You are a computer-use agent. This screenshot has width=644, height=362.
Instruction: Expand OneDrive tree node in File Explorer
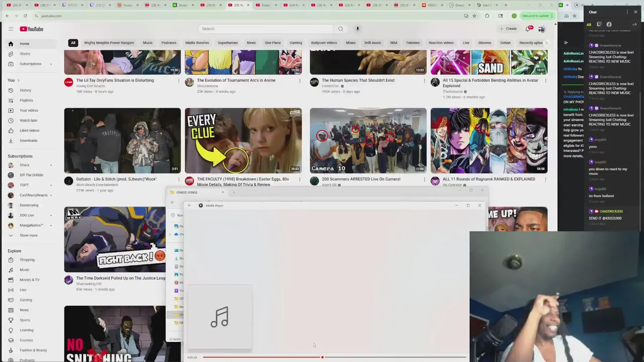(170, 234)
